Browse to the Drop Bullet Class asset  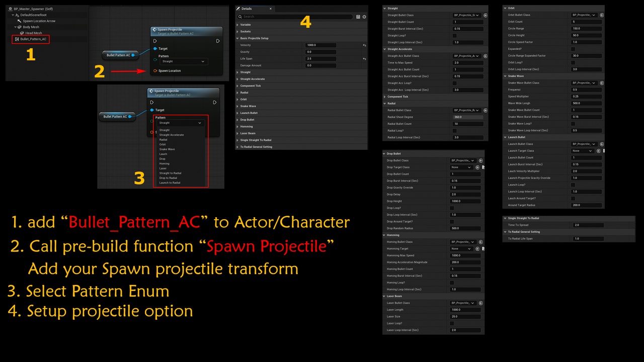pos(480,160)
